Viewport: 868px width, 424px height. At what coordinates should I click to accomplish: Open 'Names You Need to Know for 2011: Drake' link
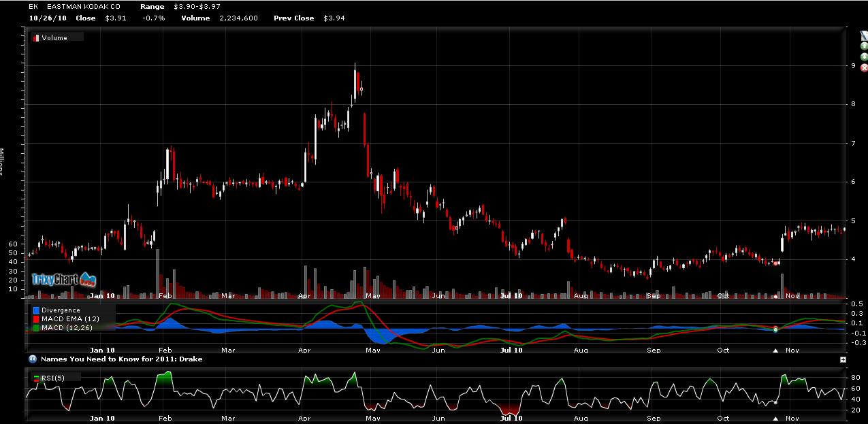point(121,359)
